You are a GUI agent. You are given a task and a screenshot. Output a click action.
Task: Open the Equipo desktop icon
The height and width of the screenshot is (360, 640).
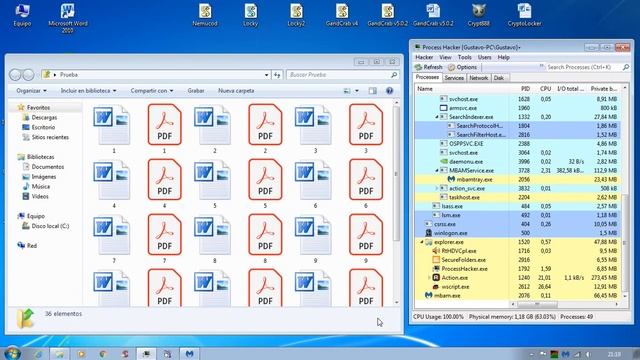tap(22, 15)
